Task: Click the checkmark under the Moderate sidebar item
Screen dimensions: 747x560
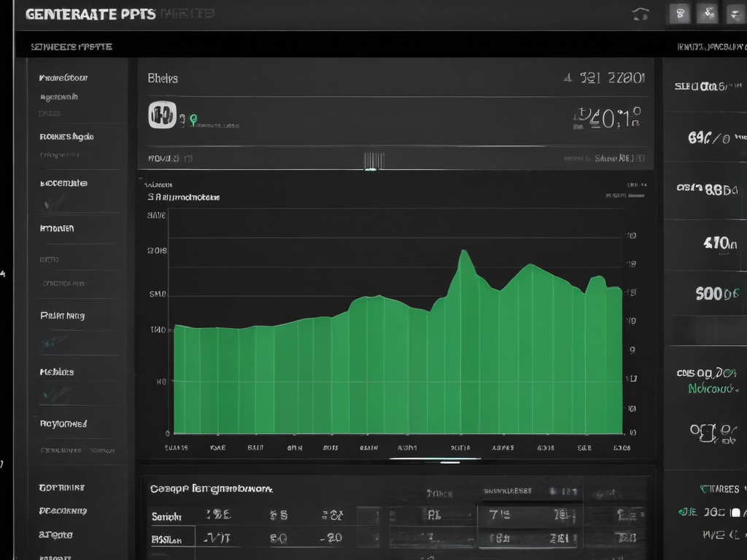Action: tap(55, 204)
